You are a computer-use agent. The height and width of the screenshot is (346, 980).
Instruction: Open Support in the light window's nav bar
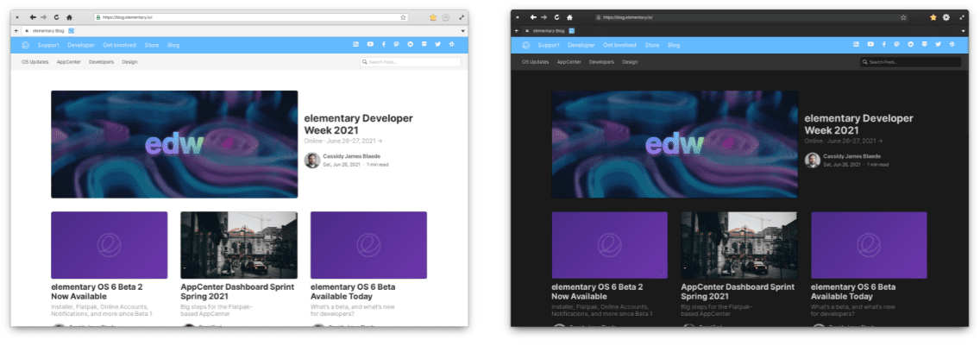coord(48,45)
